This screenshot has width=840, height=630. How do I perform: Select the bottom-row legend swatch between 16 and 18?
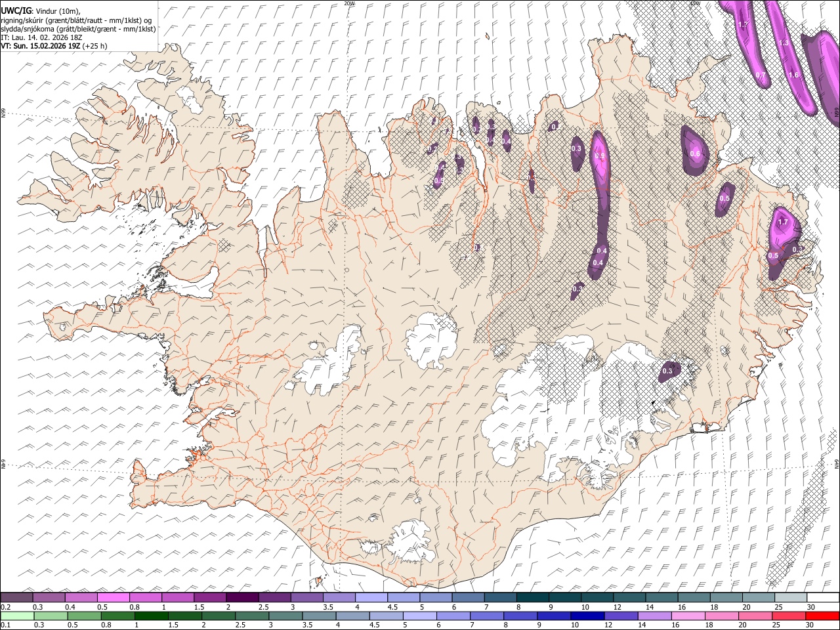(x=688, y=616)
